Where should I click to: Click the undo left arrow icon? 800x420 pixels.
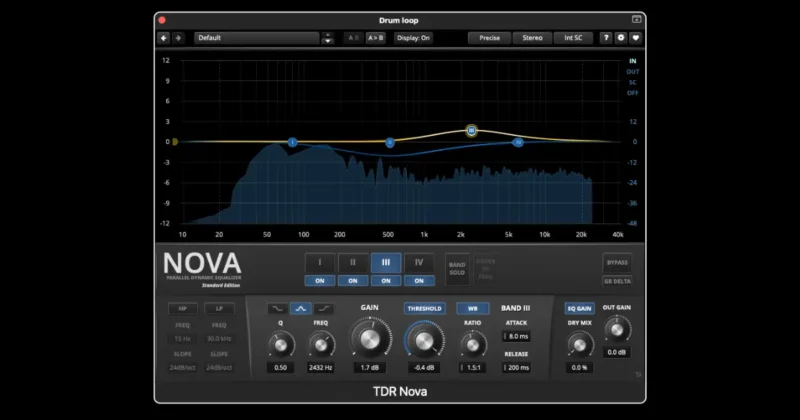(164, 38)
